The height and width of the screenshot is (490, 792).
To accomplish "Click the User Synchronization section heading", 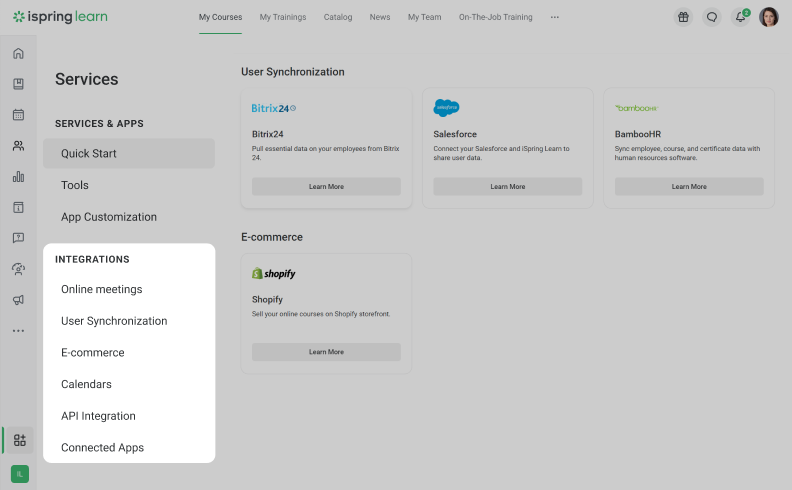I will pos(292,72).
